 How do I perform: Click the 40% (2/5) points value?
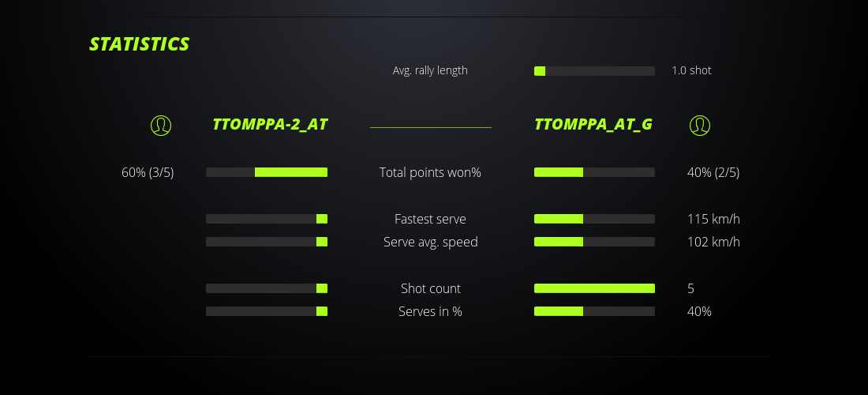(x=713, y=172)
